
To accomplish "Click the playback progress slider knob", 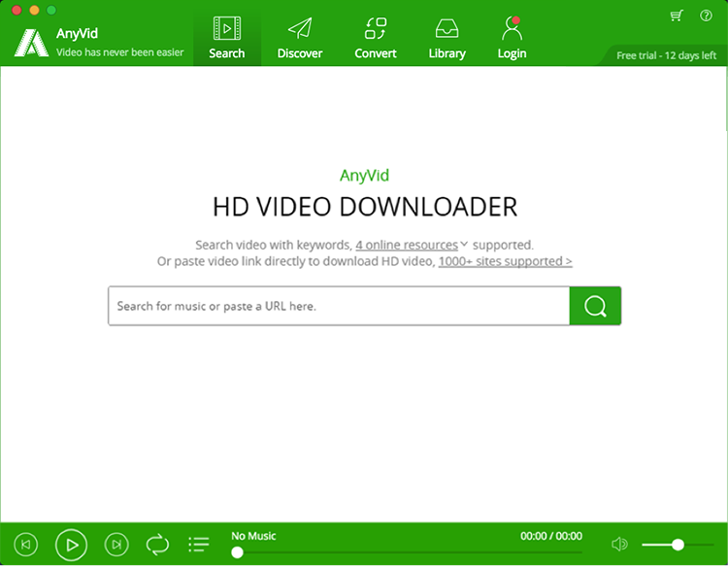I will pos(237,552).
